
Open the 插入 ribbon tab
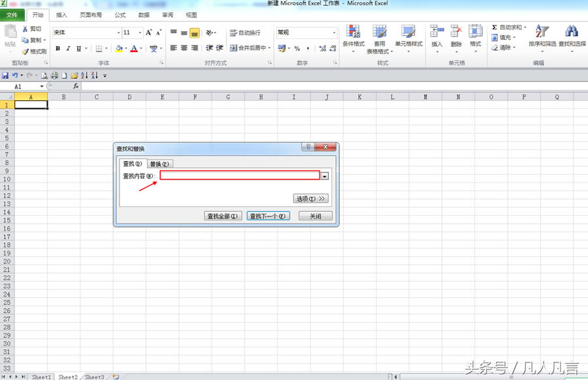pyautogui.click(x=61, y=14)
